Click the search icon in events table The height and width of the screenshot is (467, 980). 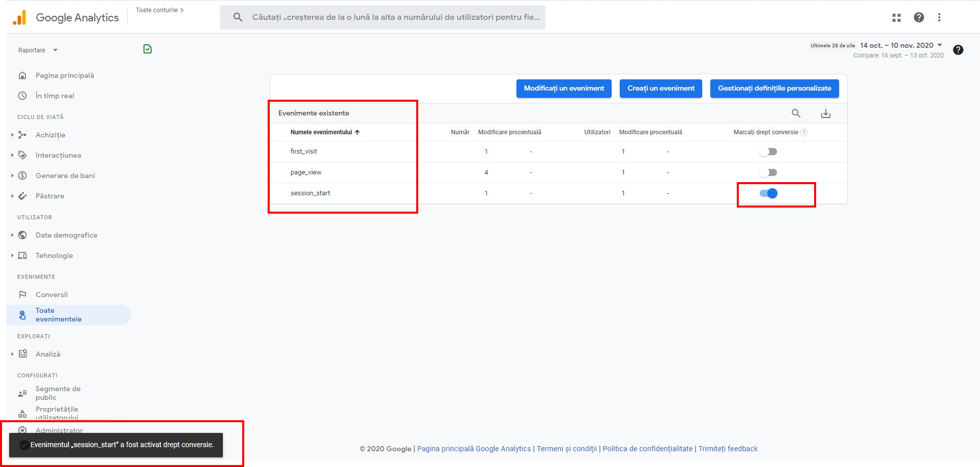(796, 113)
